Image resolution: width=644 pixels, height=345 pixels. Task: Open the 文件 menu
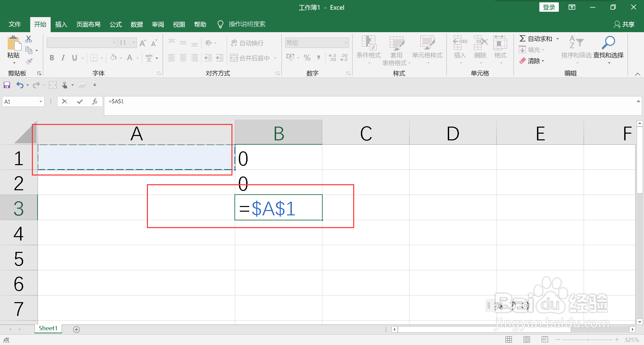[x=15, y=24]
